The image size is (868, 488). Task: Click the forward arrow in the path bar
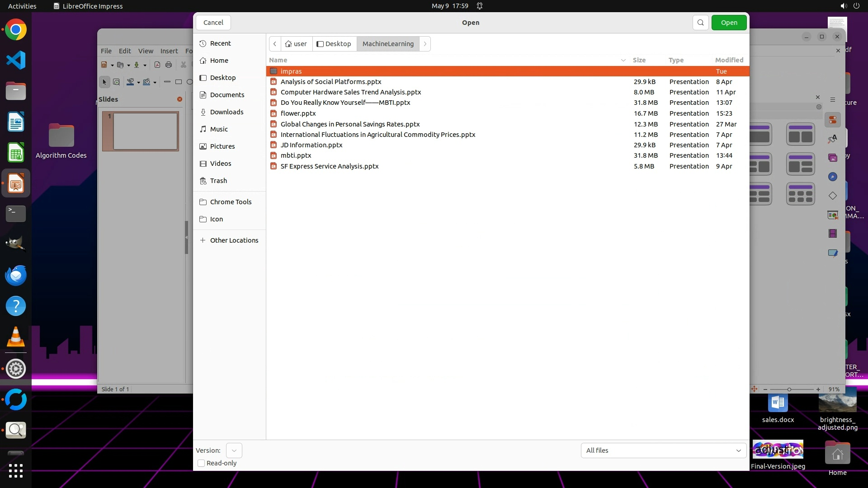[x=425, y=44]
